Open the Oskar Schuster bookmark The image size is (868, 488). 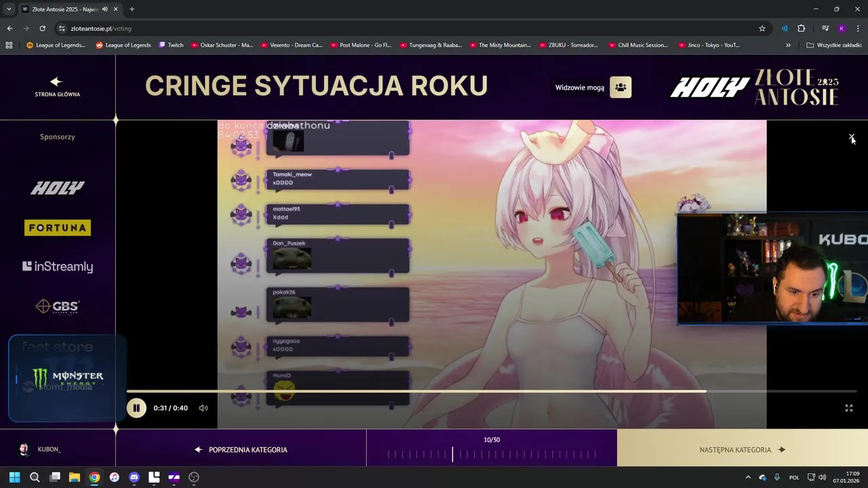tap(222, 45)
